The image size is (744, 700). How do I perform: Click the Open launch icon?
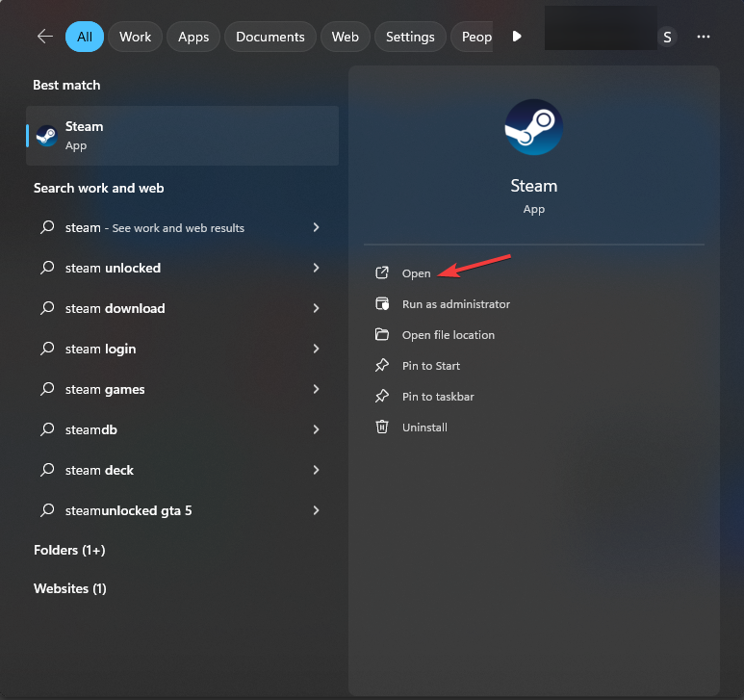point(382,272)
